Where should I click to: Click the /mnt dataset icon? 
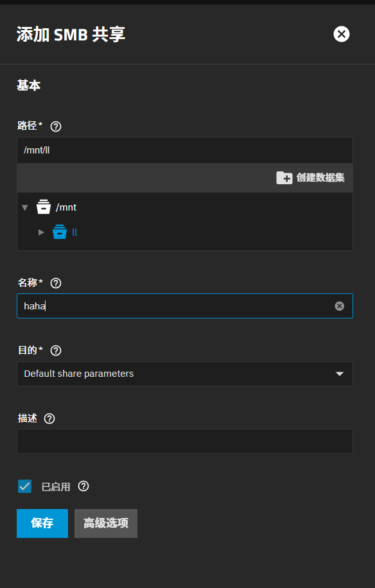(x=44, y=207)
